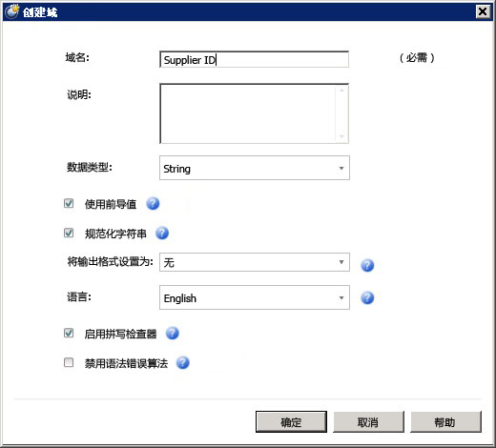
Task: Click the 启用拼写检查器 label text
Action: (x=120, y=334)
